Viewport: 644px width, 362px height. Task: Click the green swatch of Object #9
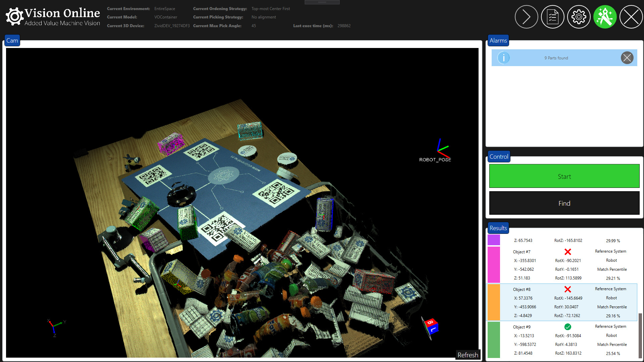click(x=494, y=340)
